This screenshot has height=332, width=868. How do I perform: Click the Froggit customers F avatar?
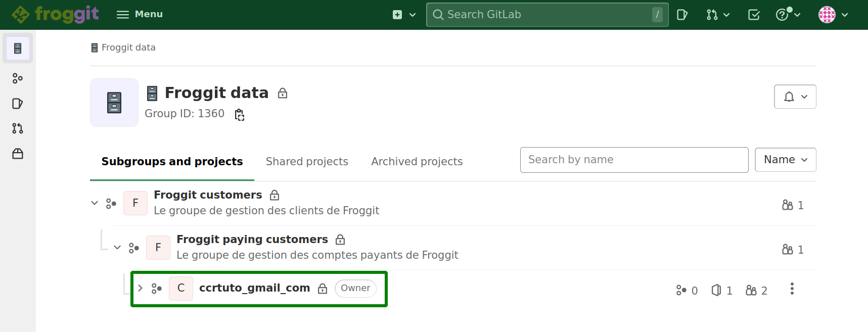click(135, 203)
